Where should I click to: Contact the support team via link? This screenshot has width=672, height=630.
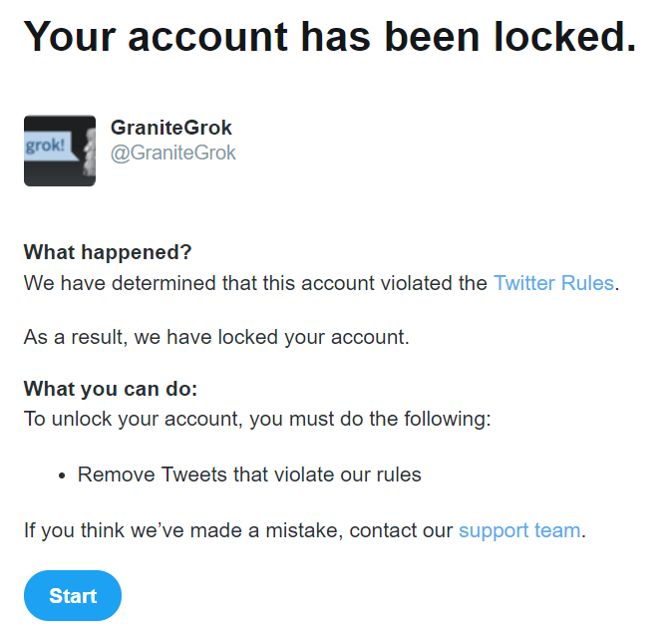pos(518,530)
